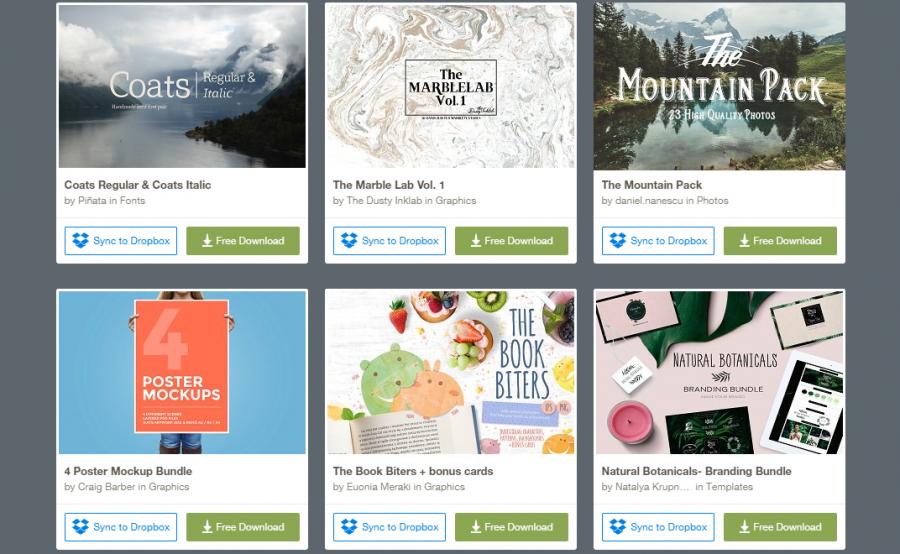
Task: Free Download The Marble Lab Vol. 1
Action: coord(511,241)
